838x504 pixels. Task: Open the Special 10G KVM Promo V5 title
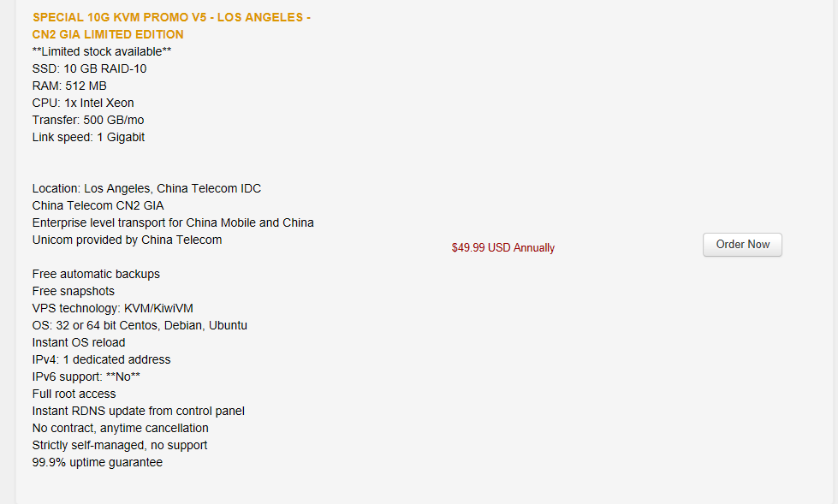click(x=171, y=26)
